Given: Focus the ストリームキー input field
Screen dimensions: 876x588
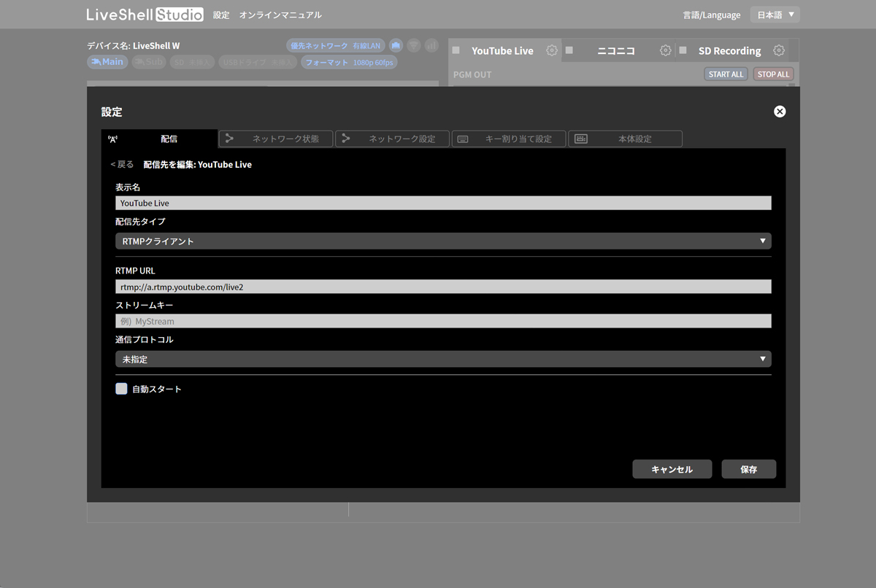Looking at the screenshot, I should pyautogui.click(x=443, y=321).
